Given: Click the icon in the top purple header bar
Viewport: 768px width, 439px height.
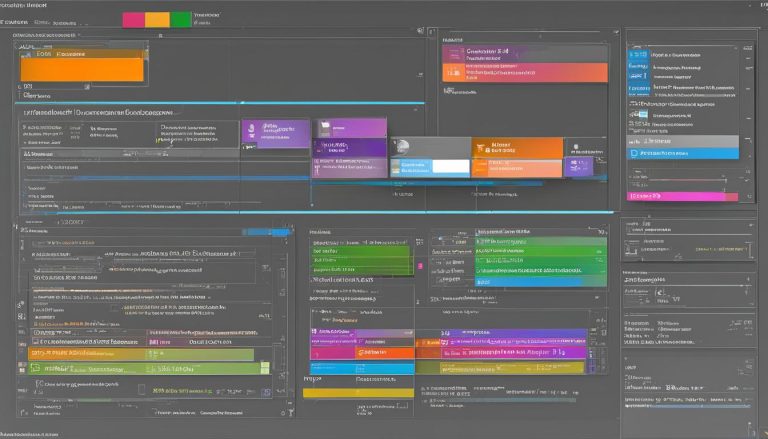Looking at the screenshot, I should [454, 52].
